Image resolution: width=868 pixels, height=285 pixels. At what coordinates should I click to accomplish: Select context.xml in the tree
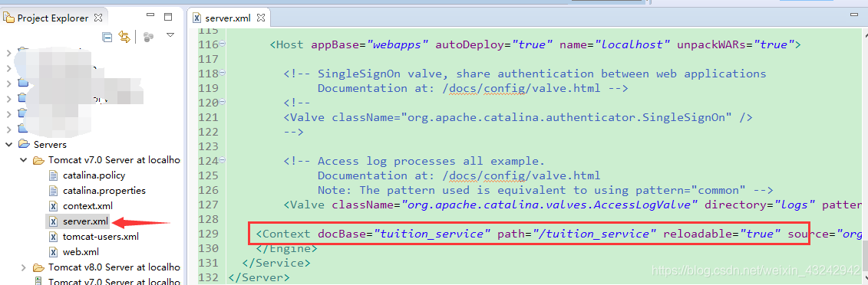tap(87, 206)
